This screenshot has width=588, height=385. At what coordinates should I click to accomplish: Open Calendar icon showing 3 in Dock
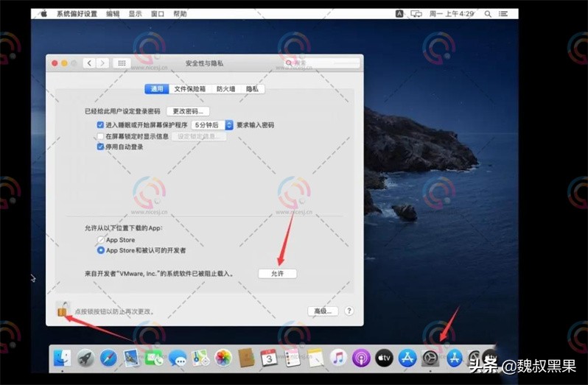click(x=269, y=358)
